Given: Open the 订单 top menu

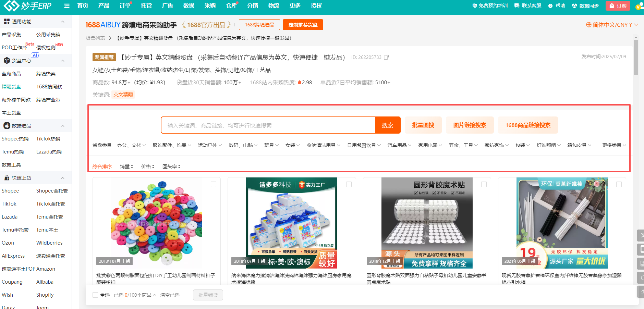Looking at the screenshot, I should (125, 5).
